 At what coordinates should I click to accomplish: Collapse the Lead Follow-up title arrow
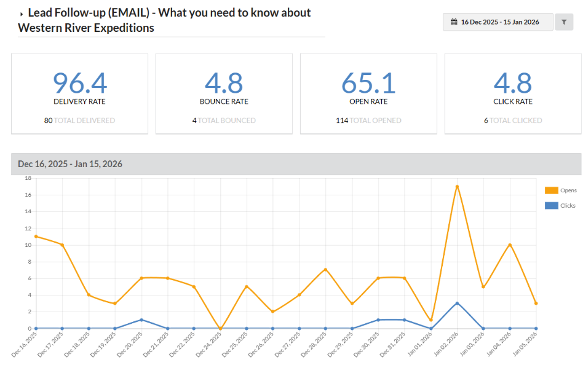[22, 14]
